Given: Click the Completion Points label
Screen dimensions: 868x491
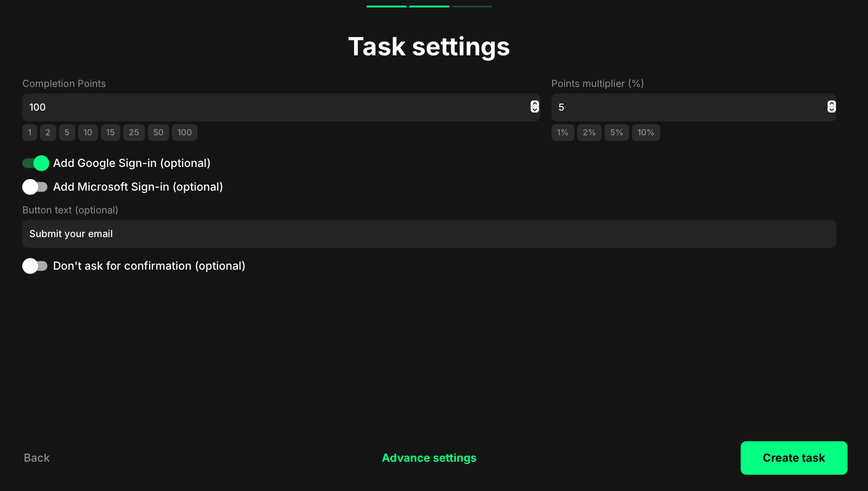Looking at the screenshot, I should tap(64, 84).
